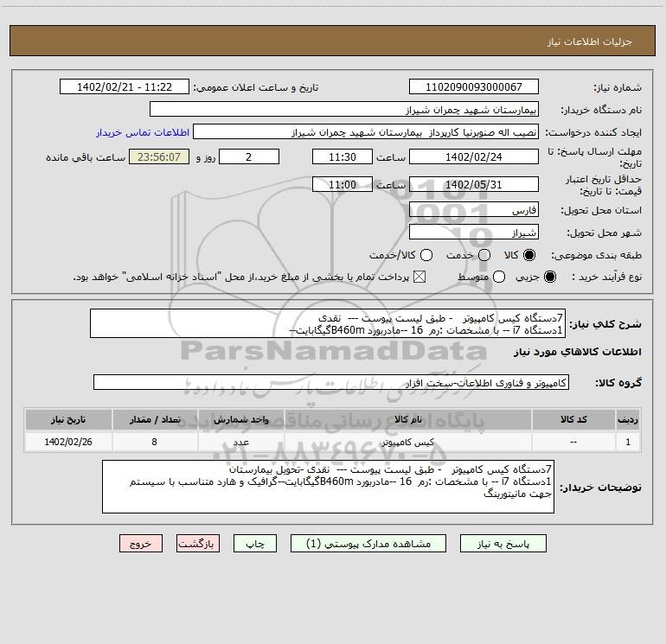
Task: Select the کالا/خدمت radio button
Action: click(x=426, y=255)
